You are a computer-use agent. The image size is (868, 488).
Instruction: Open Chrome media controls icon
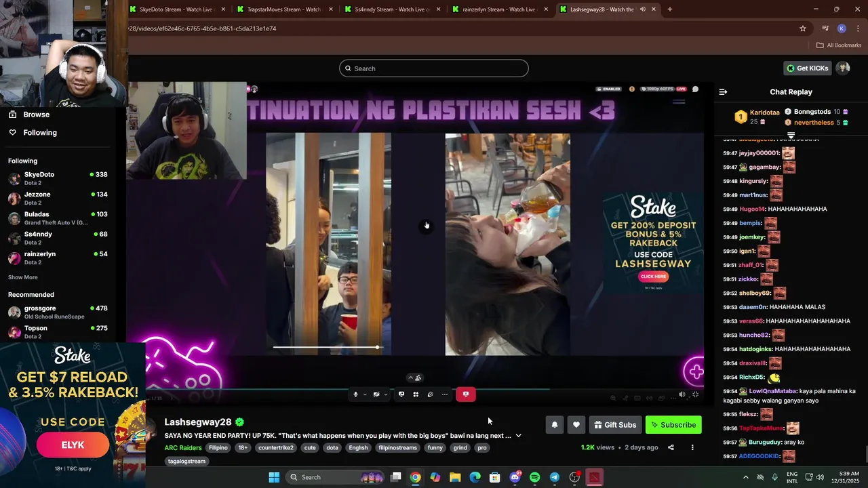pos(825,28)
